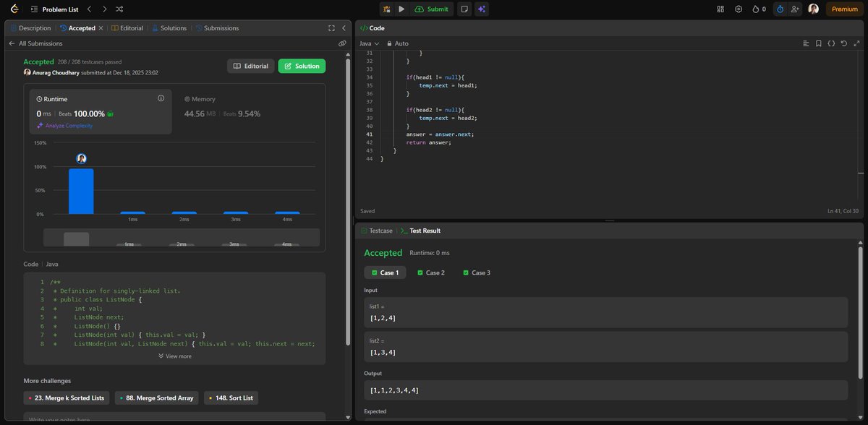Expand code with View more
The width and height of the screenshot is (868, 425).
coord(175,356)
